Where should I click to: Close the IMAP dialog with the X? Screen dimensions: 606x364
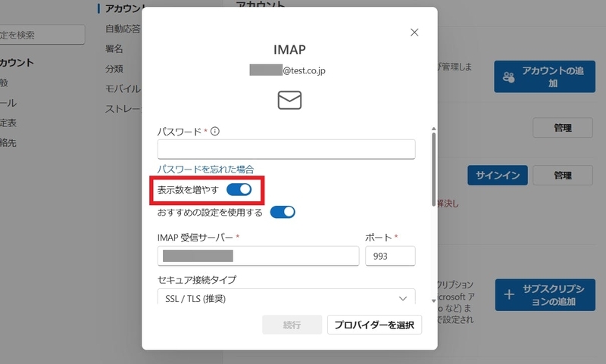coord(414,33)
